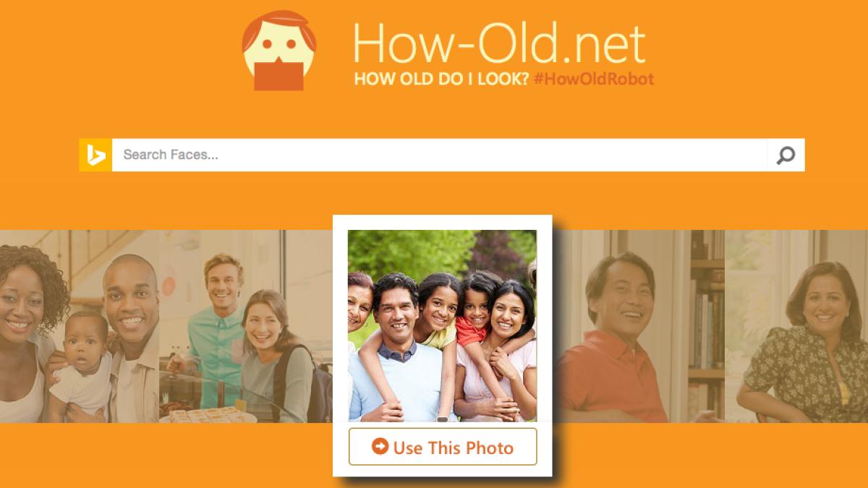Click the Bing logo beside search box
868x488 pixels.
tap(95, 155)
